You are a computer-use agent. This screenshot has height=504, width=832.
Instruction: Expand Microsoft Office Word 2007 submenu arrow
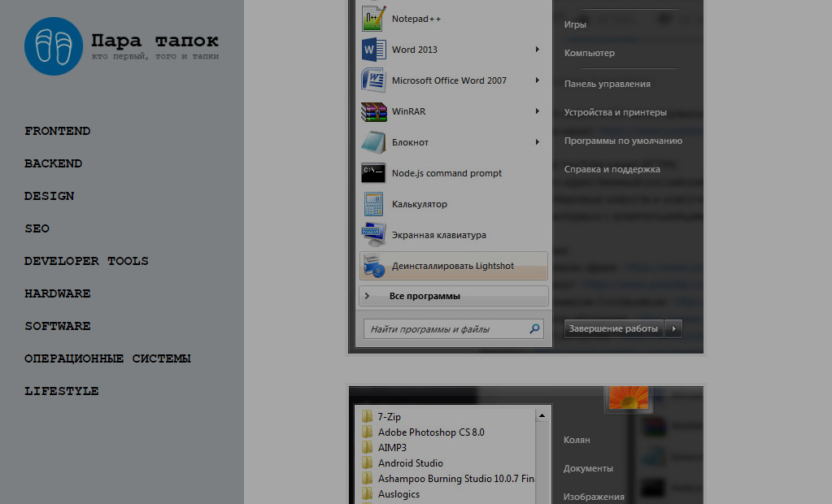538,80
